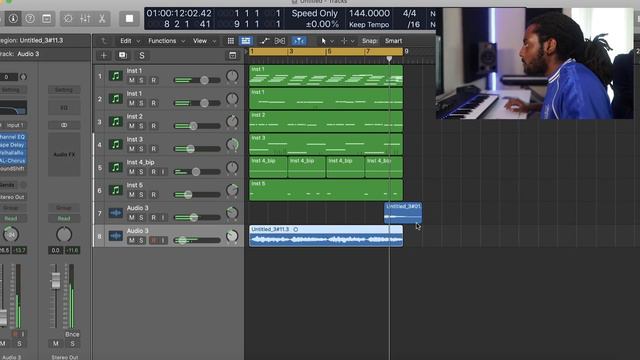Click the SMPTE position display 01:00:12:02.42
This screenshot has height=360, width=640.
coord(179,13)
